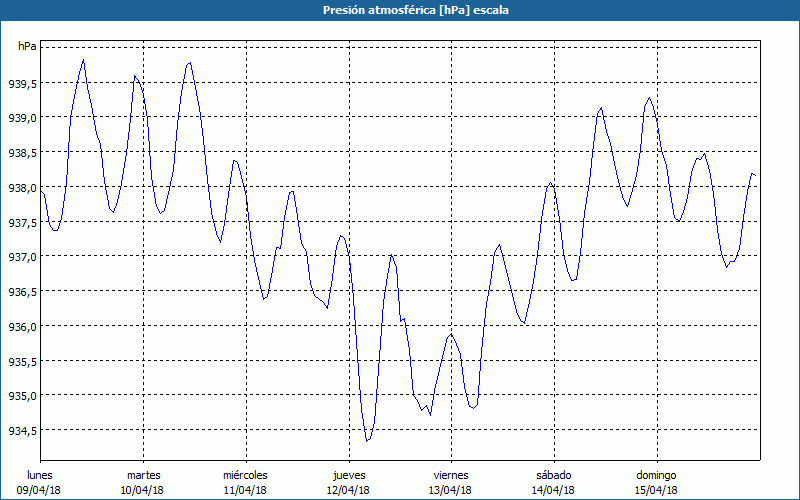Click the "miércoles" label on the time axis
Screen dimensions: 800x500
pyautogui.click(x=245, y=474)
